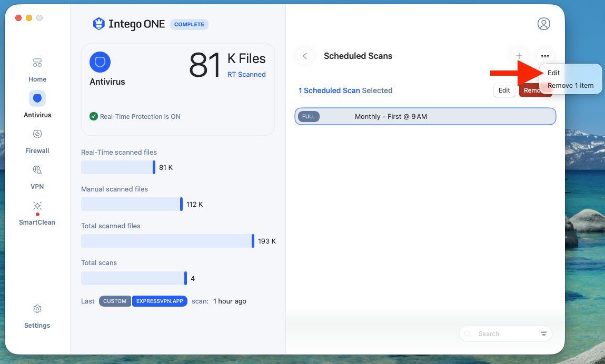Viewport: 605px width, 364px height.
Task: Open the search filter icon
Action: [x=543, y=333]
